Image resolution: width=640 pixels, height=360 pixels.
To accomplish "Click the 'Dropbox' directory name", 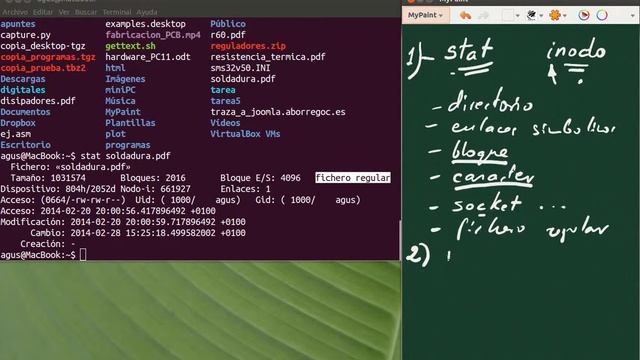I will tap(18, 123).
